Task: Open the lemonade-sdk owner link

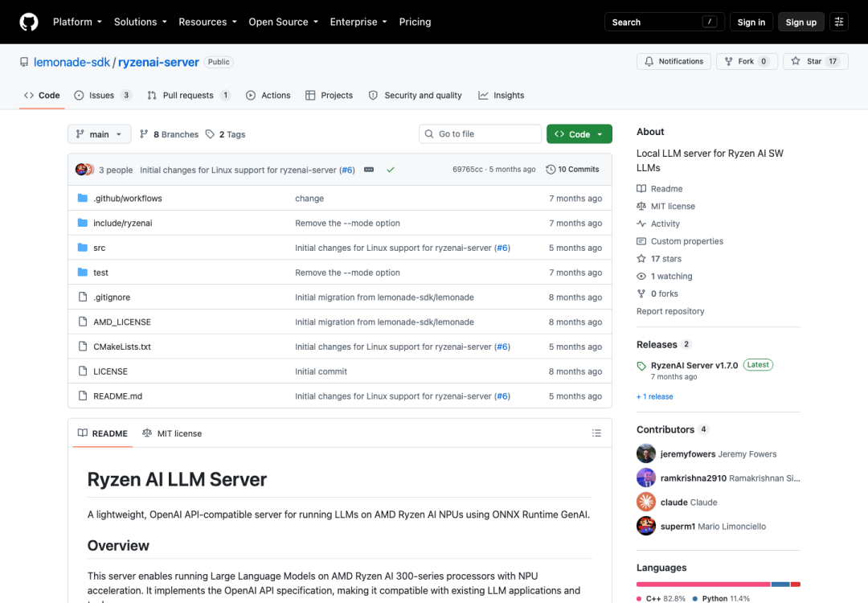Action: click(72, 62)
